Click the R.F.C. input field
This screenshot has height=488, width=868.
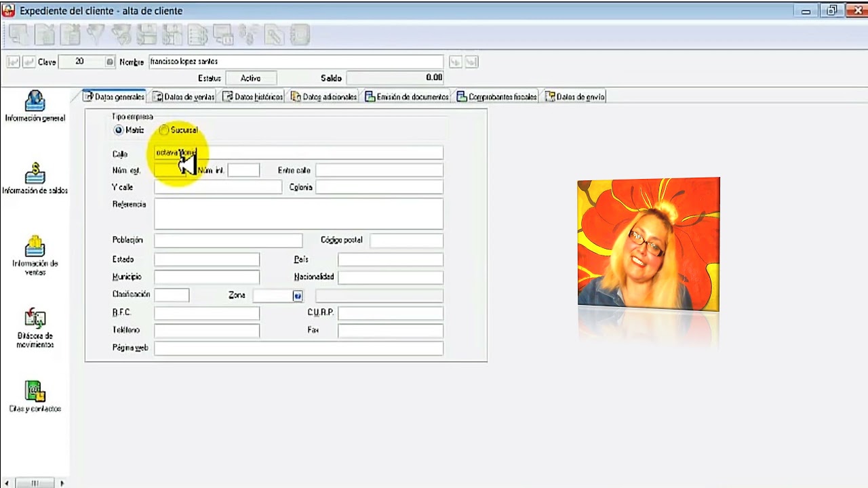pos(207,313)
